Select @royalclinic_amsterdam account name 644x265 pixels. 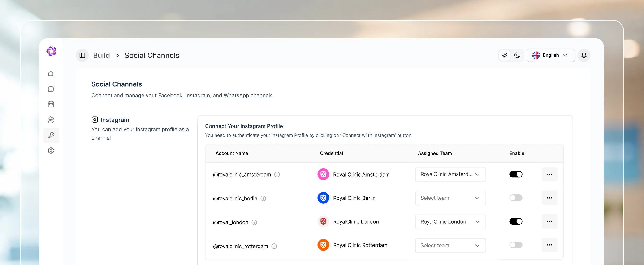pyautogui.click(x=242, y=174)
